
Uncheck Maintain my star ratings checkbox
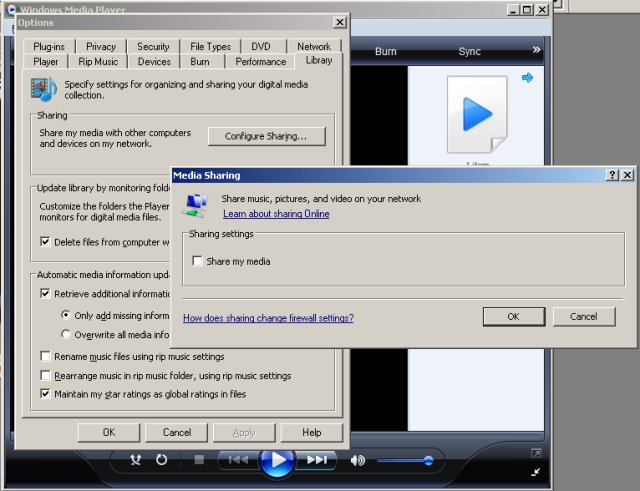click(46, 394)
